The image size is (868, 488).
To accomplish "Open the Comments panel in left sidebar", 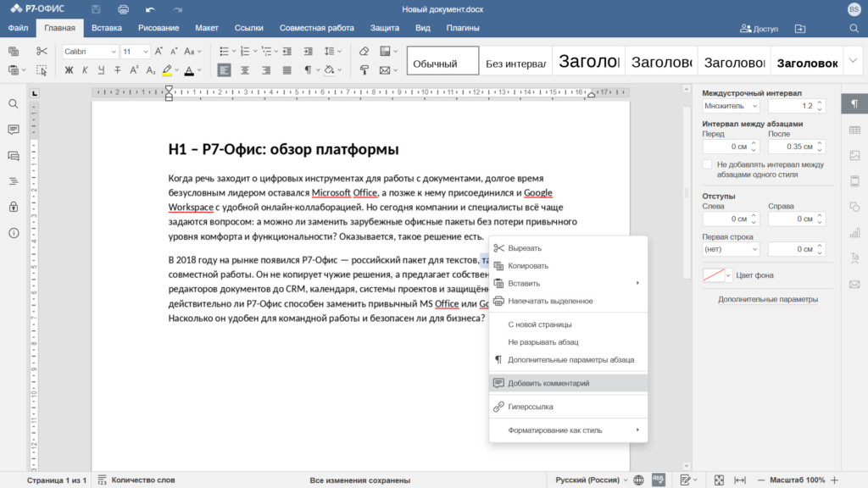I will coord(14,130).
